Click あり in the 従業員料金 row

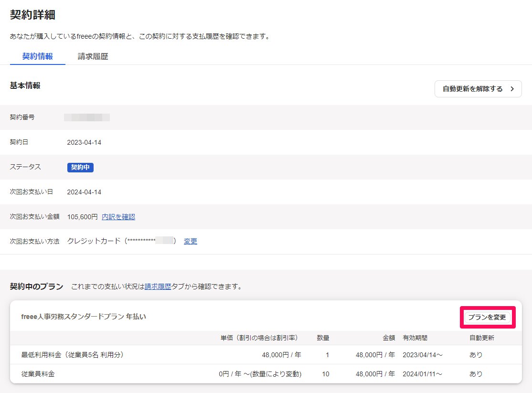click(x=476, y=374)
